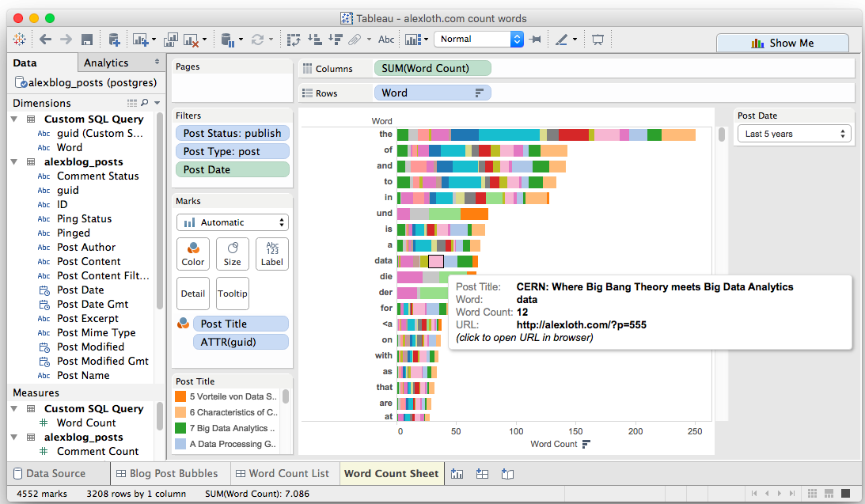Toggle the presentation mode icon
Viewport: 865px width, 504px height.
598,39
